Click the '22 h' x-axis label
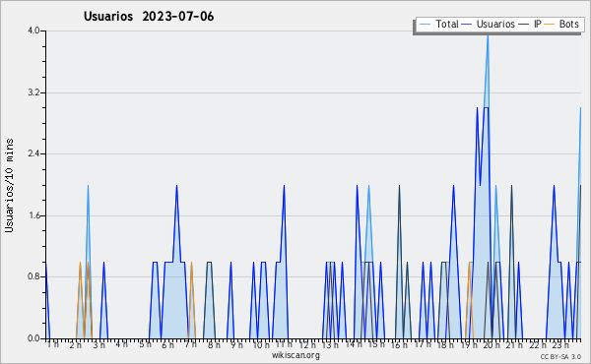This screenshot has width=591, height=364. coord(538,344)
